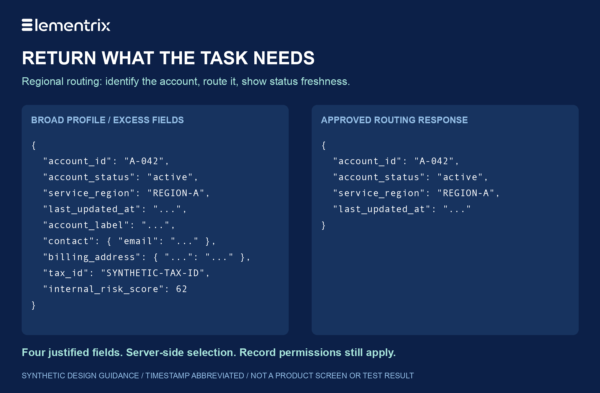Click the "Four justified fields. Server-side selection" summary line
Image resolution: width=600 pixels, height=393 pixels.
coord(209,352)
